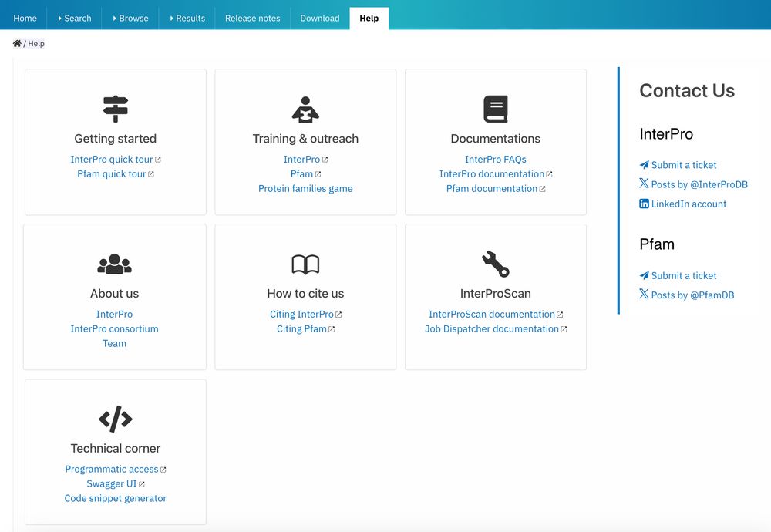This screenshot has height=532, width=771.
Task: Click the reading person icon for Training & outreach
Action: pos(305,109)
